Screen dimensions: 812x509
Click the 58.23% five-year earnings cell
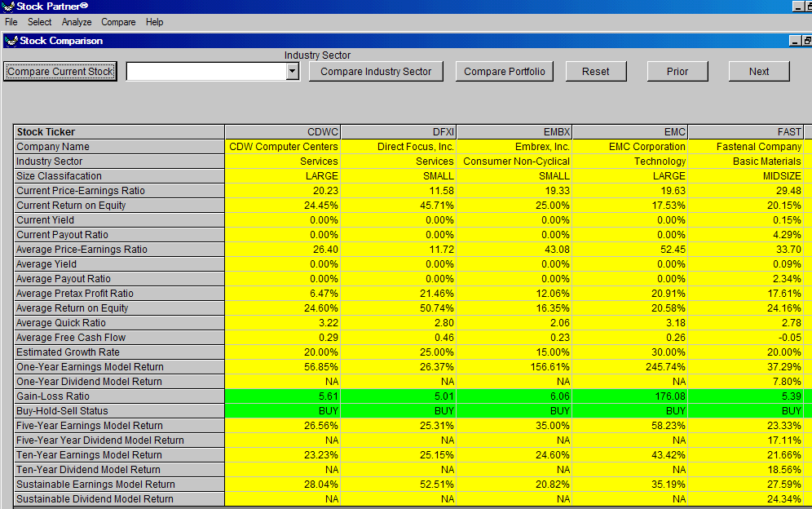630,426
